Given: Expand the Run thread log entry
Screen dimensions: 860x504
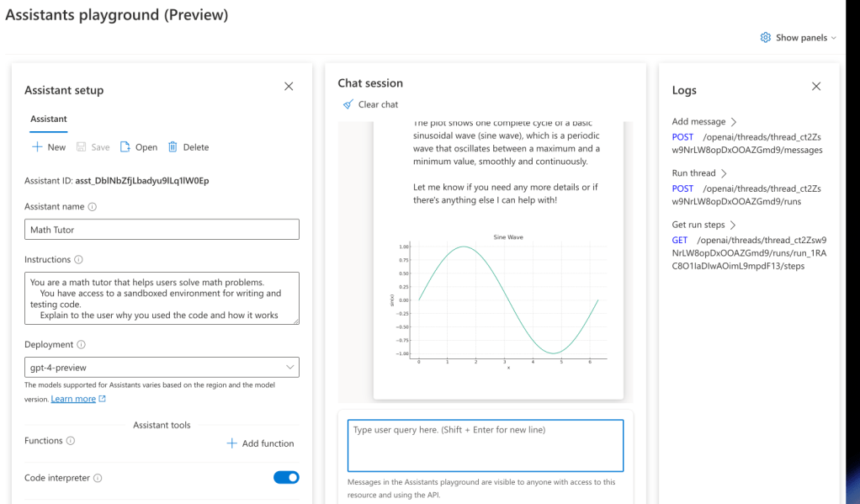Looking at the screenshot, I should pos(725,173).
